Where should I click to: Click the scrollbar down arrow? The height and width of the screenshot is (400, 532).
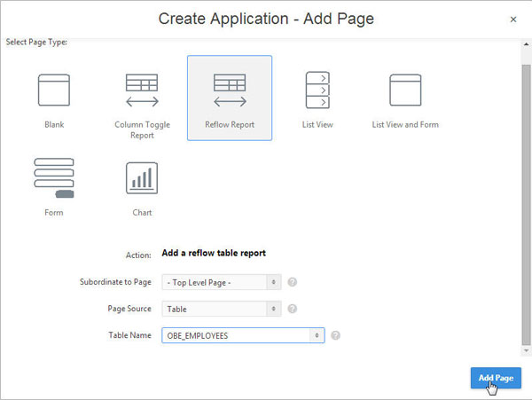pos(526,351)
